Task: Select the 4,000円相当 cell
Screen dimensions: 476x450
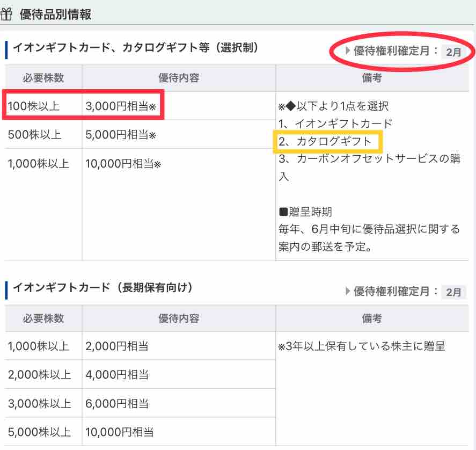Action: (x=179, y=375)
